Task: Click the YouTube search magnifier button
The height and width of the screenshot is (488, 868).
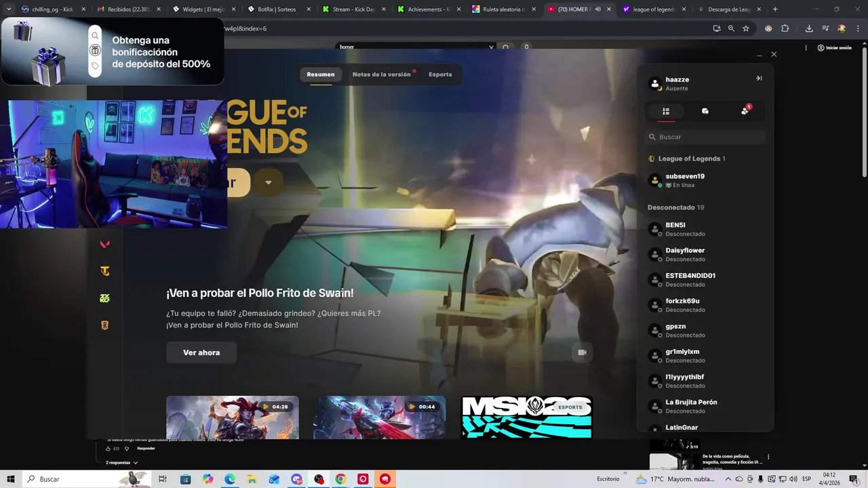Action: (505, 47)
